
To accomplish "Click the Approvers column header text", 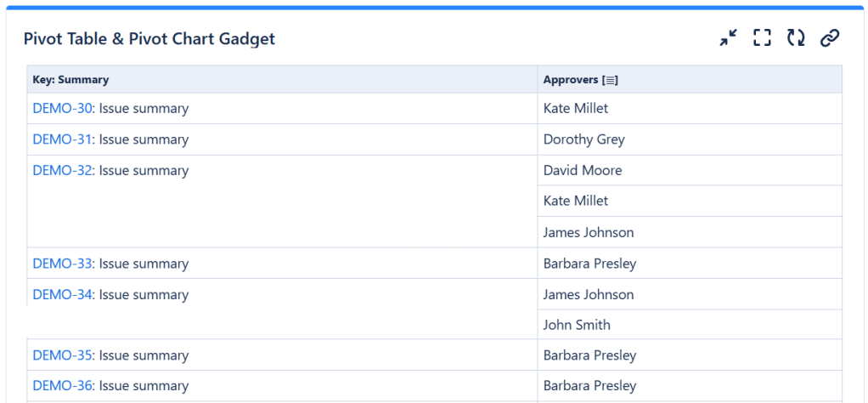I will (571, 80).
